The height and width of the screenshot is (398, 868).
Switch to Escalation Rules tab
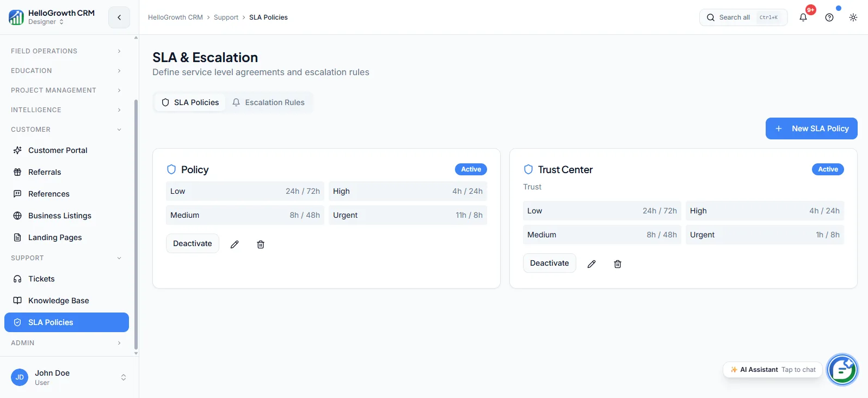[x=269, y=102]
